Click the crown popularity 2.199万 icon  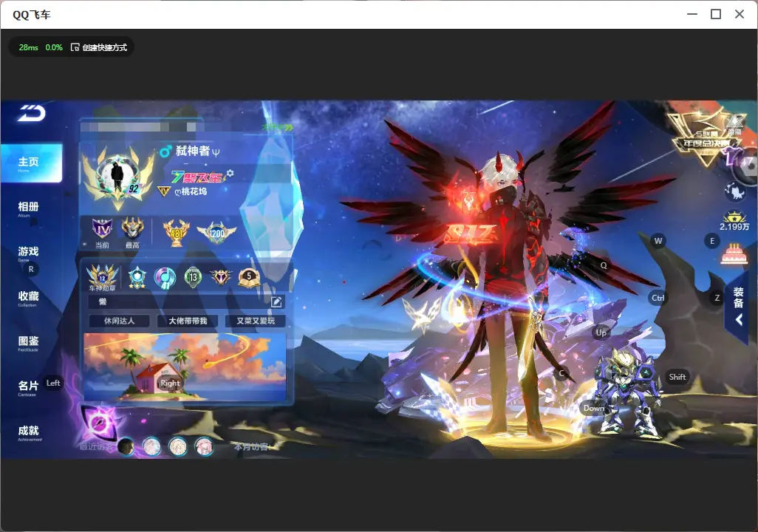(x=734, y=222)
